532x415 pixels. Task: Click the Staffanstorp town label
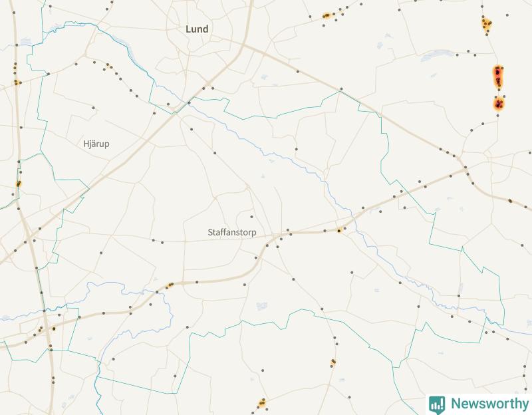pos(231,233)
